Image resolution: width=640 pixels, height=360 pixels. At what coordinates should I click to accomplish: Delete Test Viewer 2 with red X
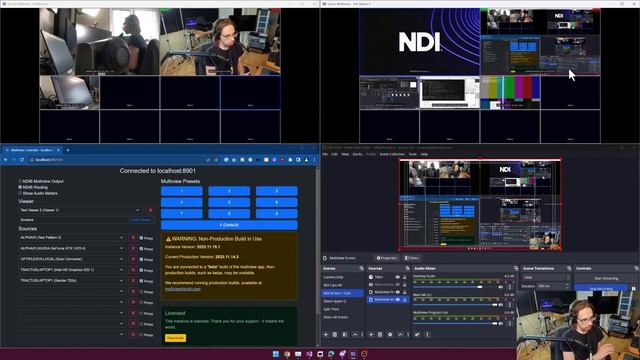click(x=150, y=210)
